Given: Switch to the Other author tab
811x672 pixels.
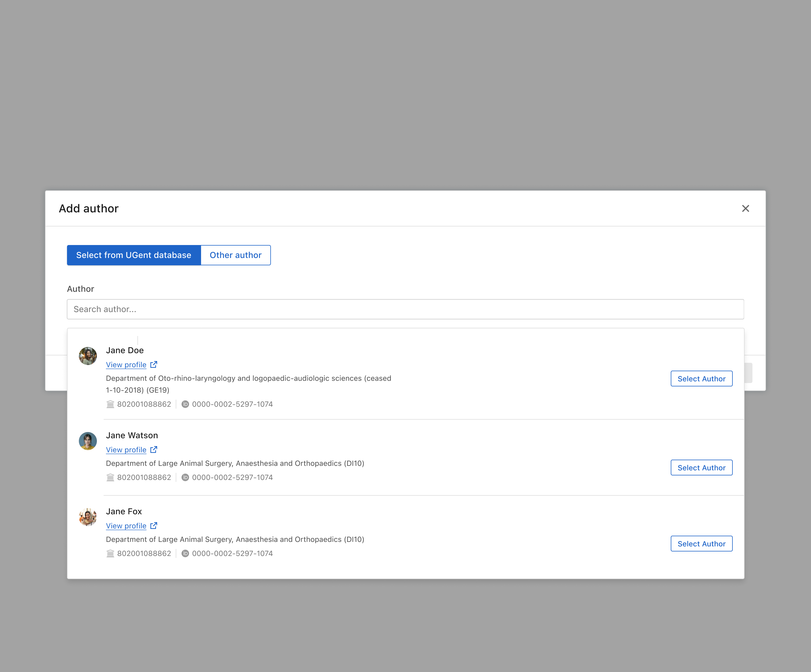Looking at the screenshot, I should click(236, 255).
